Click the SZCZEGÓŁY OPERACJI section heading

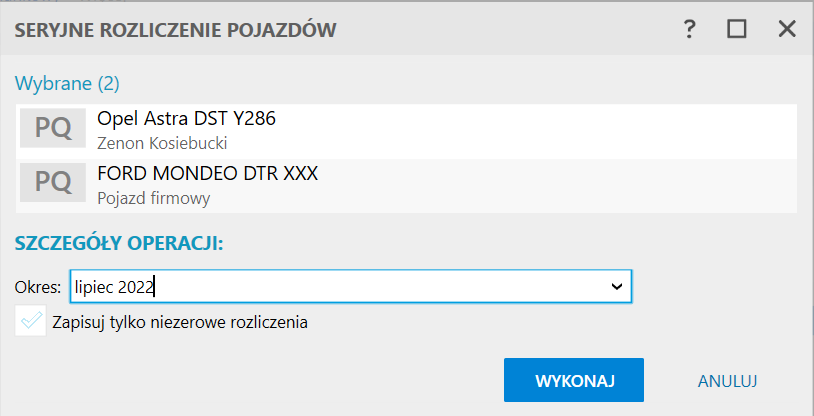click(118, 244)
